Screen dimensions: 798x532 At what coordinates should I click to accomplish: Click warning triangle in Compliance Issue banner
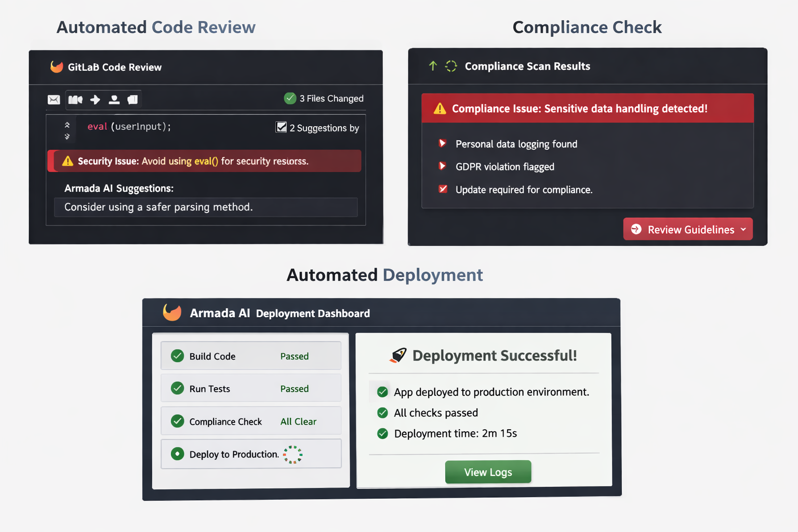(x=440, y=108)
